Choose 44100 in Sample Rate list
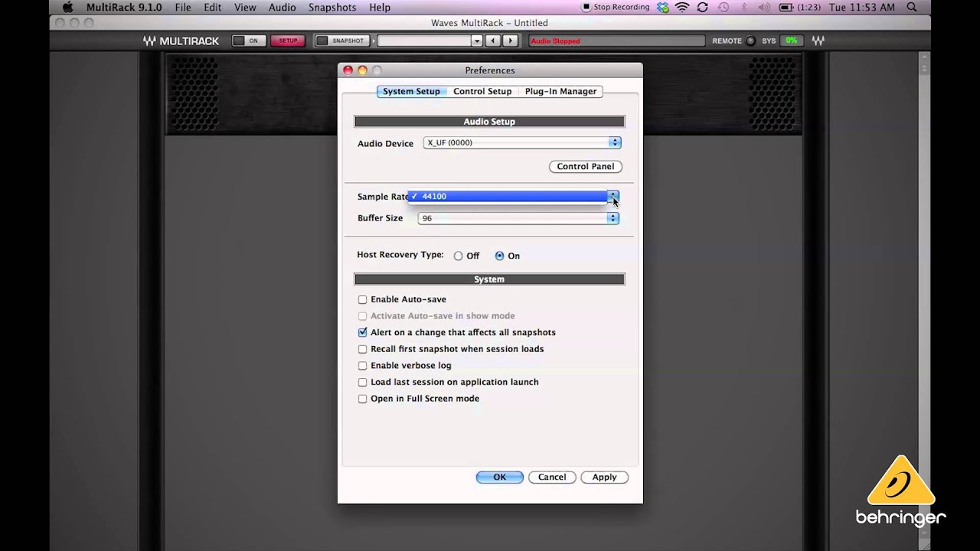The height and width of the screenshot is (551, 980). pos(508,196)
